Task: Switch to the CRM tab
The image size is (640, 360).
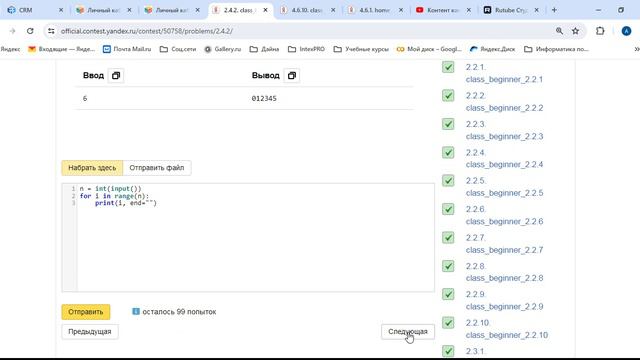Action: click(x=34, y=10)
